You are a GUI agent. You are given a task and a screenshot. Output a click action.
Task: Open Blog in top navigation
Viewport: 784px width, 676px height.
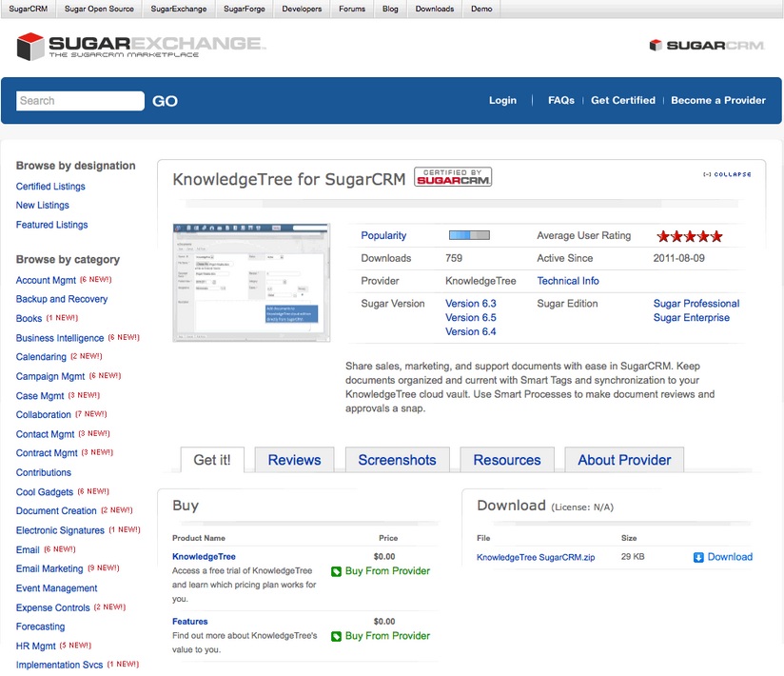point(390,9)
